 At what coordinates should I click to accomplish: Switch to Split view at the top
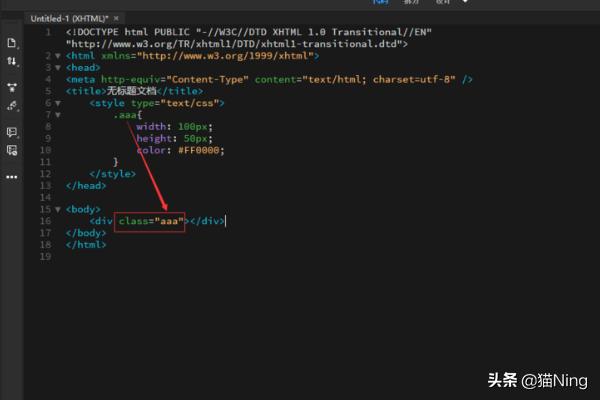coord(410,3)
